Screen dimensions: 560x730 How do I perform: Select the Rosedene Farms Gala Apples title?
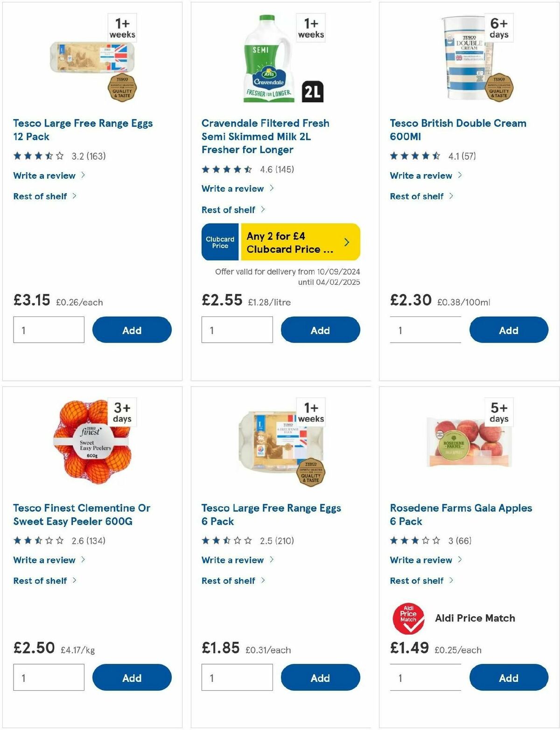click(x=461, y=514)
